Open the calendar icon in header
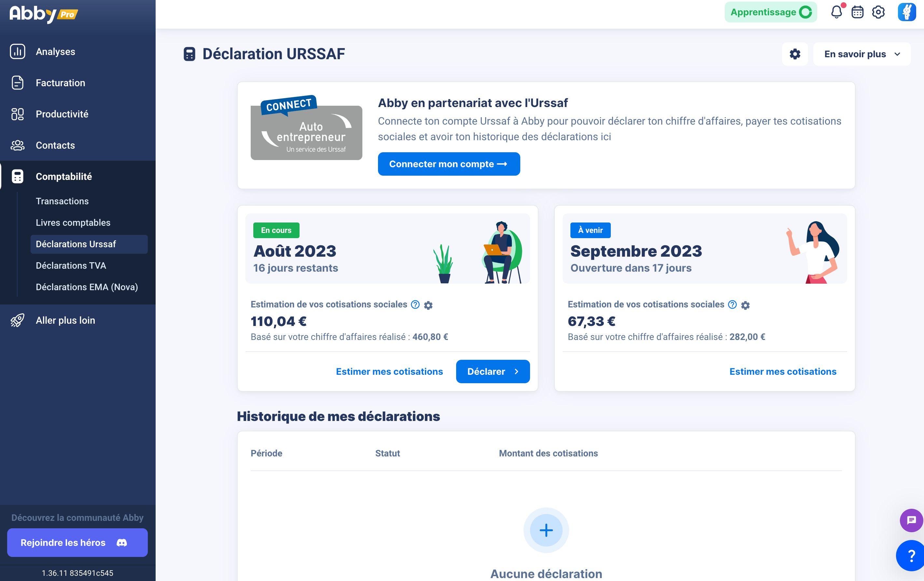Screen dimensions: 924x581 click(858, 12)
